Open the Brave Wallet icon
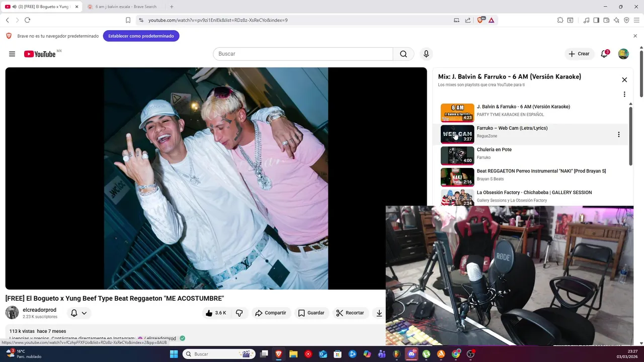 coord(606,20)
